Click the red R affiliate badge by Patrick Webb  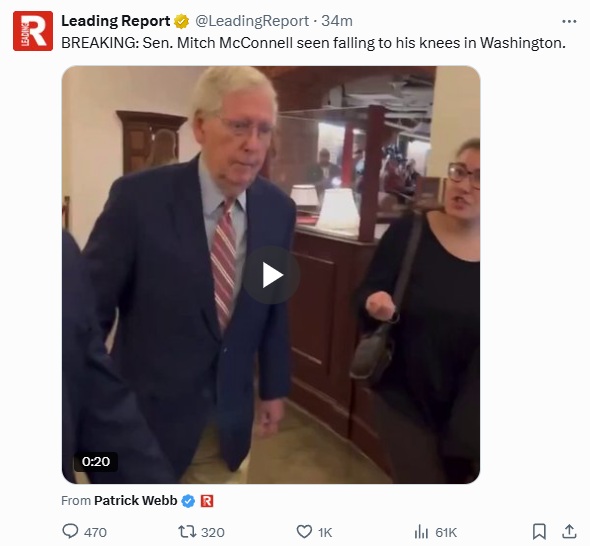[207, 501]
